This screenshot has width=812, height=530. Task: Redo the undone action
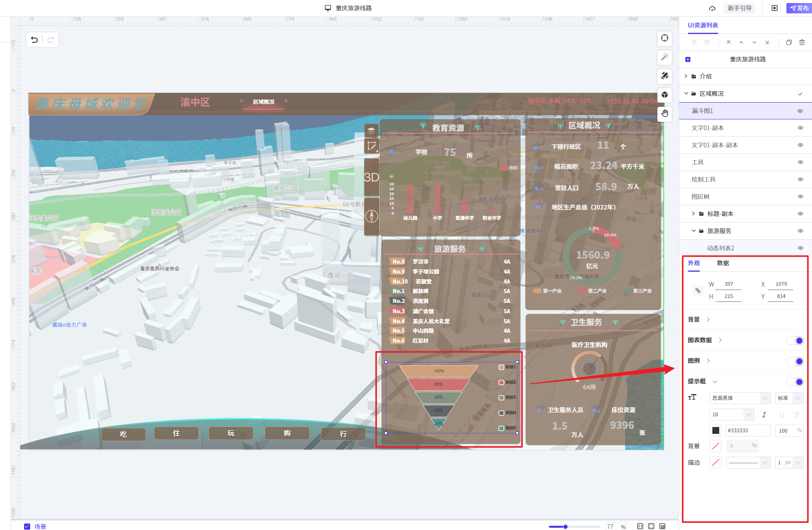point(51,40)
